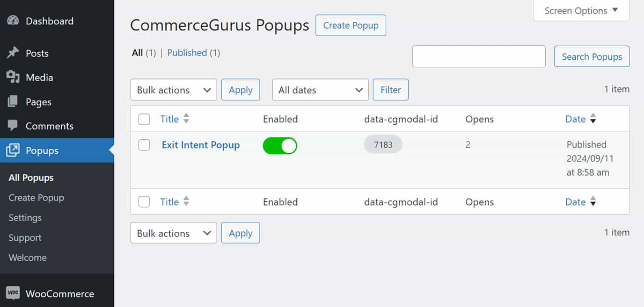This screenshot has height=307, width=644.
Task: Disable the Exit Intent Popup toggle
Action: 280,146
